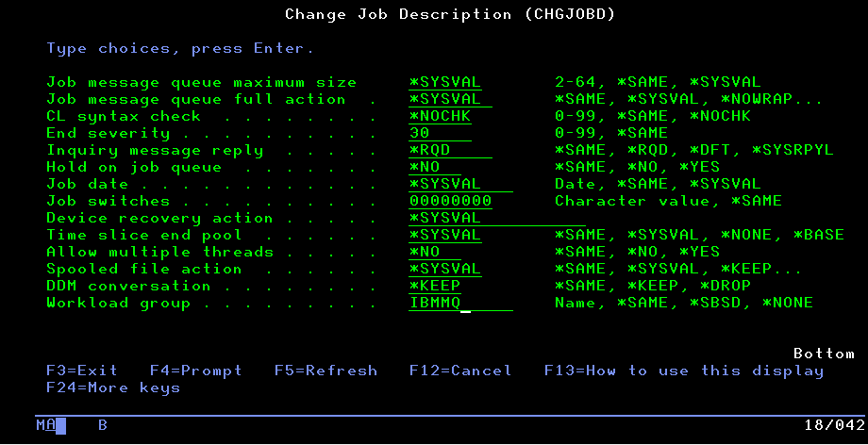Screen dimensions: 868x445
Task: Click '0-99, *SAME, *NOCHK' choices text
Action: [x=653, y=117]
